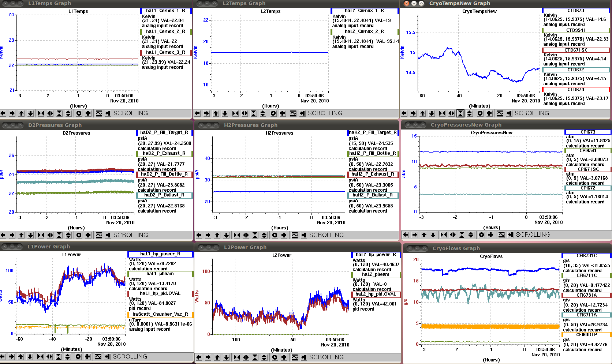Click the CFI6731C trace label
This screenshot has width=612, height=364.
click(586, 256)
